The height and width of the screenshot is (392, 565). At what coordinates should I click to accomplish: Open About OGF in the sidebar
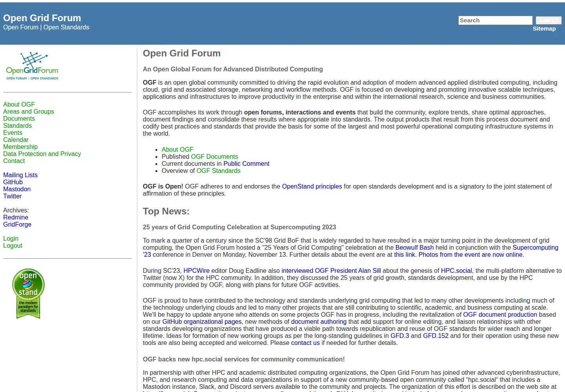(19, 104)
